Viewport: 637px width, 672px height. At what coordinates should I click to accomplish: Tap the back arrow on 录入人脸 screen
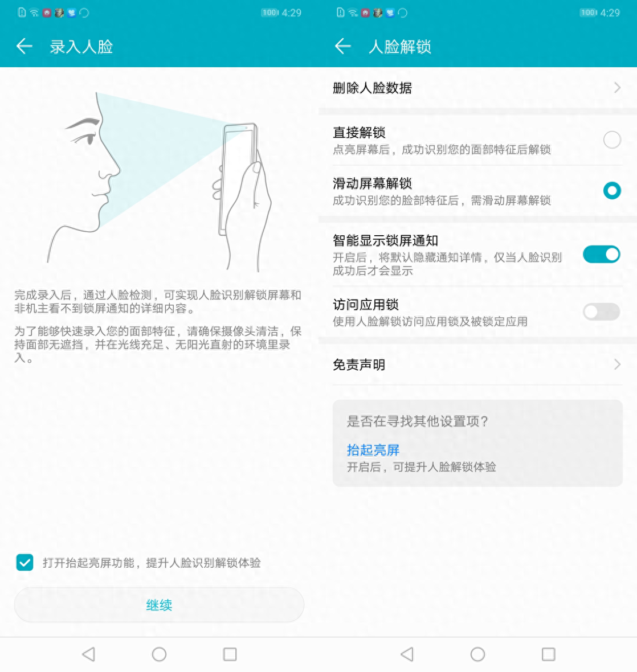24,47
